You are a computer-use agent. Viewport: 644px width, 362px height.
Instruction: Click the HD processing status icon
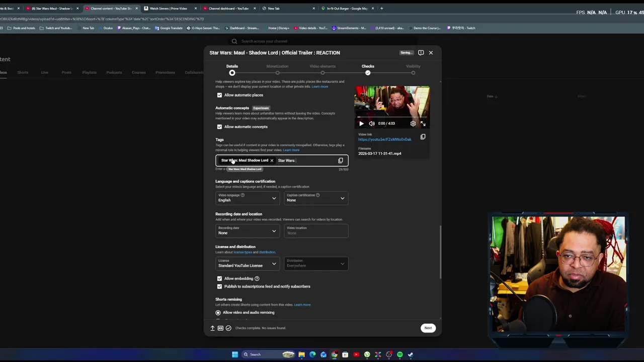click(220, 328)
